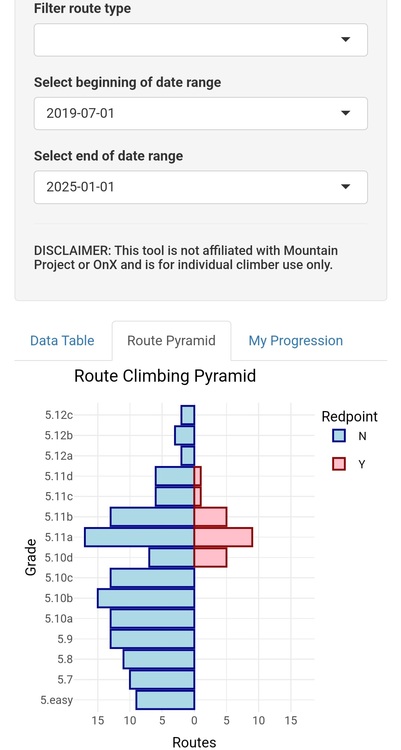This screenshot has height=750, width=401.
Task: Click the blue 5.11a non-redpoint bar
Action: (139, 537)
